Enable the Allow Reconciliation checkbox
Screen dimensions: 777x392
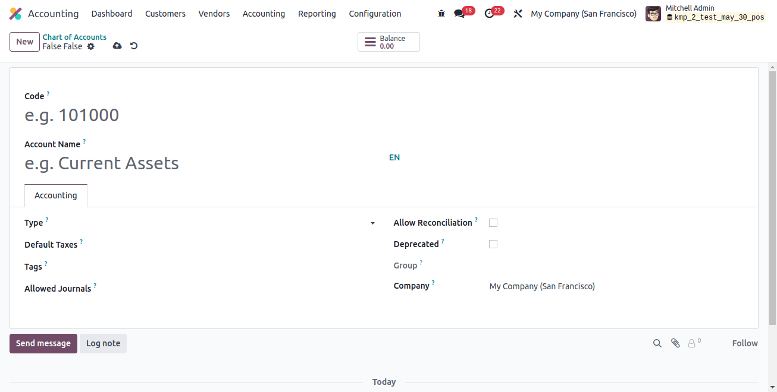point(493,223)
